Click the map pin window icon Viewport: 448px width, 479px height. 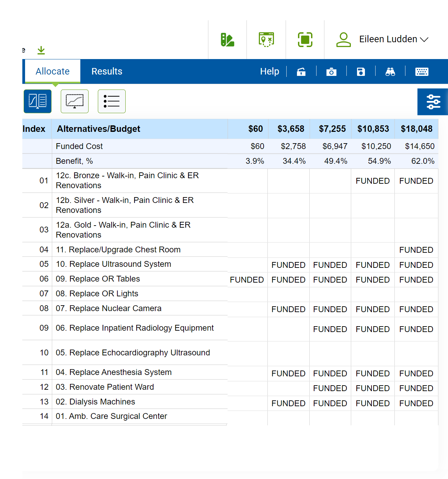pyautogui.click(x=266, y=39)
